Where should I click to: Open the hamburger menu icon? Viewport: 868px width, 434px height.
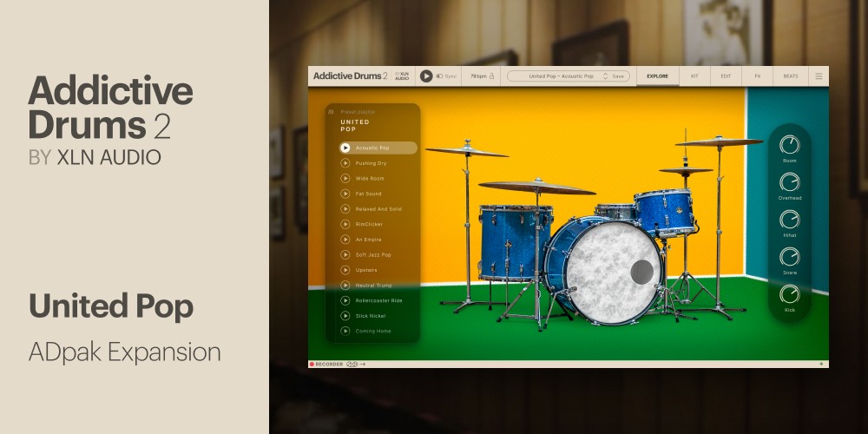[x=818, y=76]
